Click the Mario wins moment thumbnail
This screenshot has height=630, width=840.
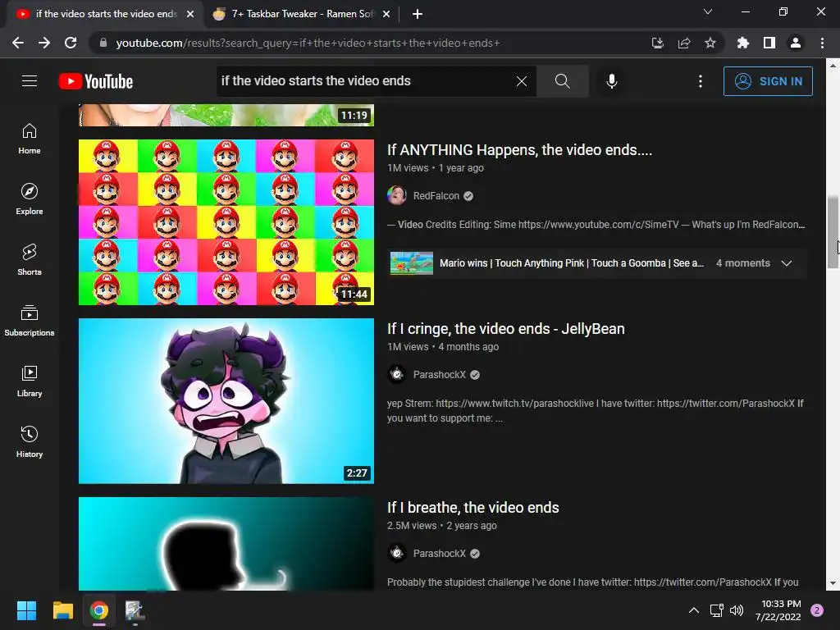click(412, 263)
